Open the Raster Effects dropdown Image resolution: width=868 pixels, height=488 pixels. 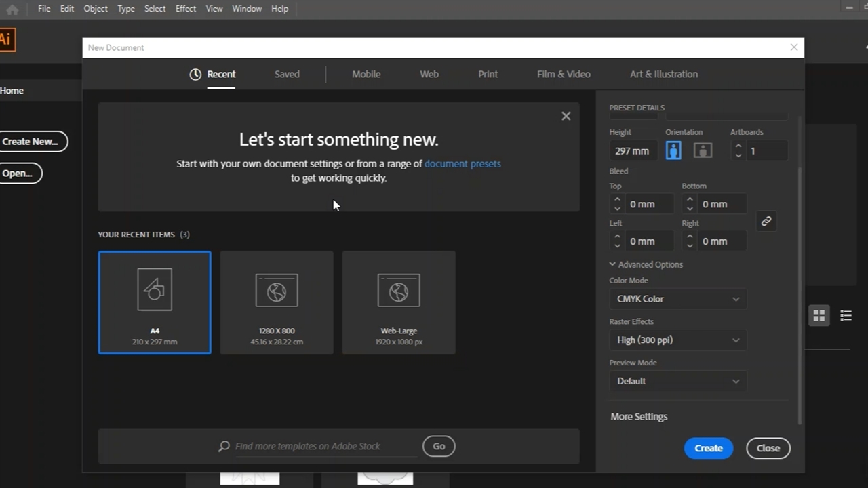(x=677, y=340)
